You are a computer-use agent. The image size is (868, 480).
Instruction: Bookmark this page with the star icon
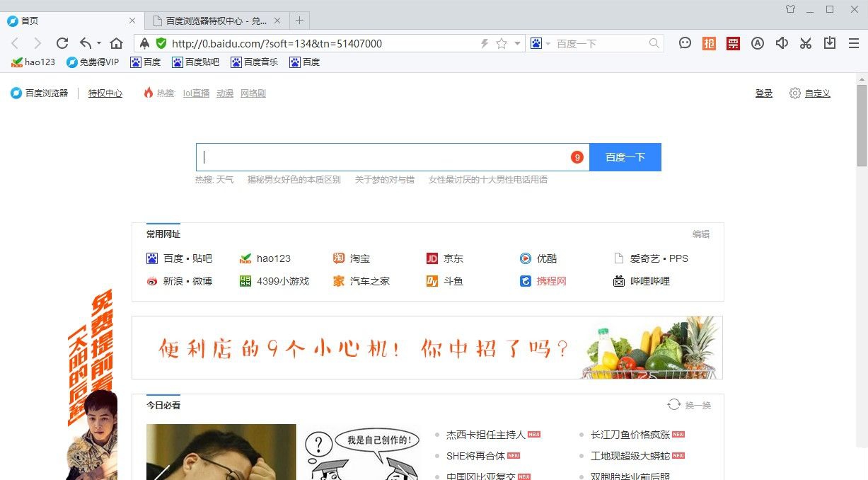pyautogui.click(x=502, y=43)
